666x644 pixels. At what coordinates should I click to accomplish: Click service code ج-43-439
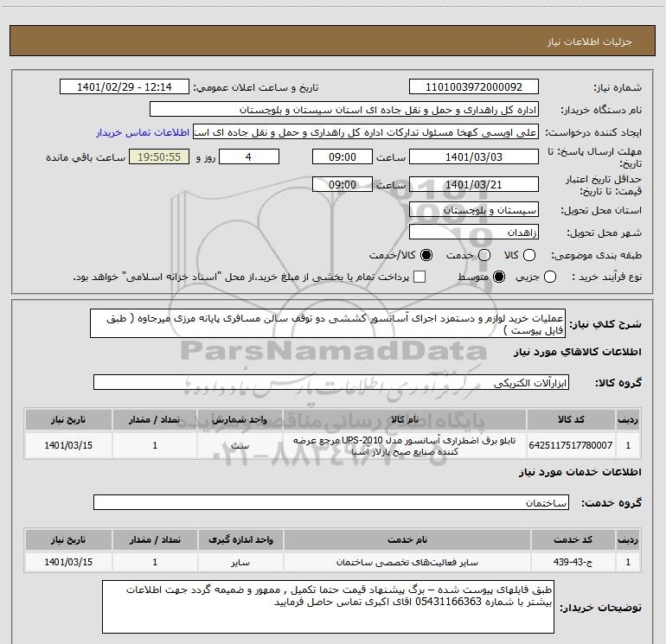[573, 562]
